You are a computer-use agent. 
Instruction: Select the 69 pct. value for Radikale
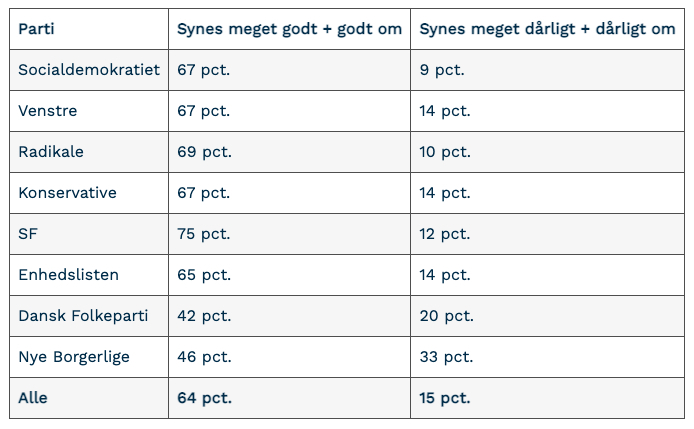204,152
